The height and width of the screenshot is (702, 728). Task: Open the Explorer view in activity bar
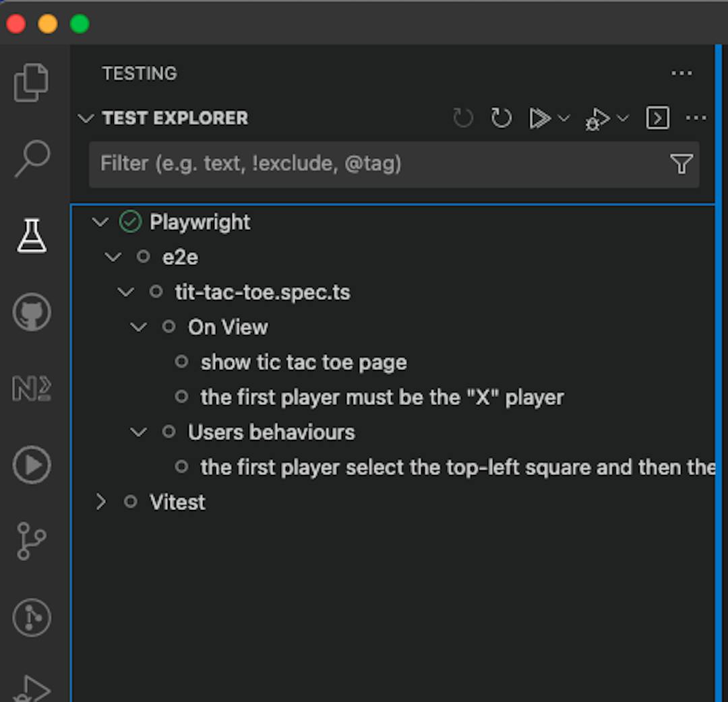32,82
